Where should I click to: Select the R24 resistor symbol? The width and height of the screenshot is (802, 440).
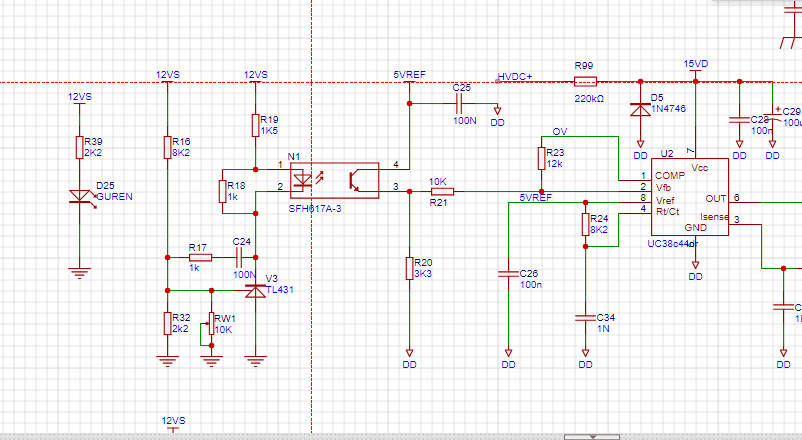(585, 224)
